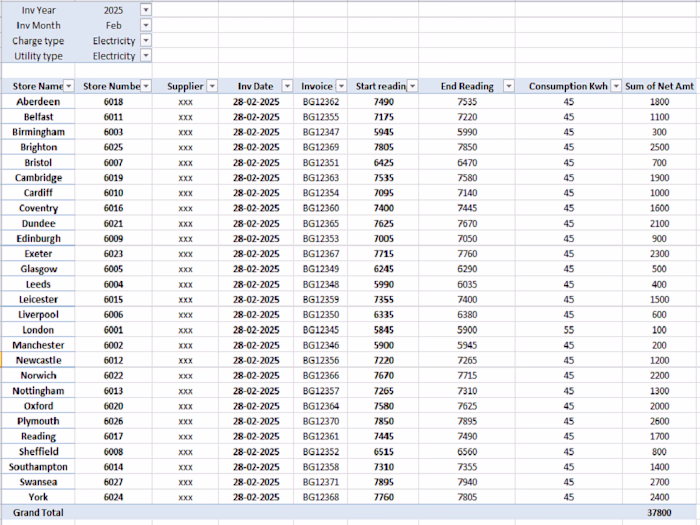Open the Inv Date column filter
Screen dimensions: 700x525
(x=288, y=86)
